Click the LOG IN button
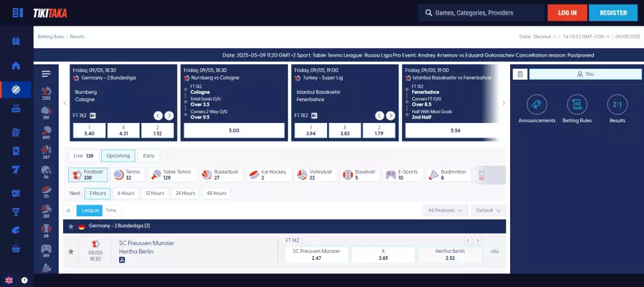644x287 pixels. 567,13
